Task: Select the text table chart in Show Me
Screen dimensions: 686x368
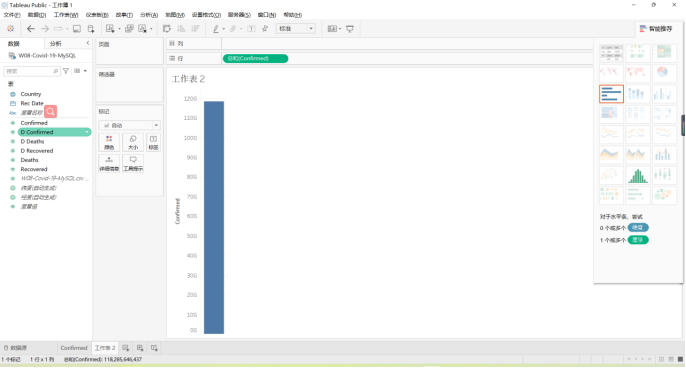Action: click(x=611, y=53)
